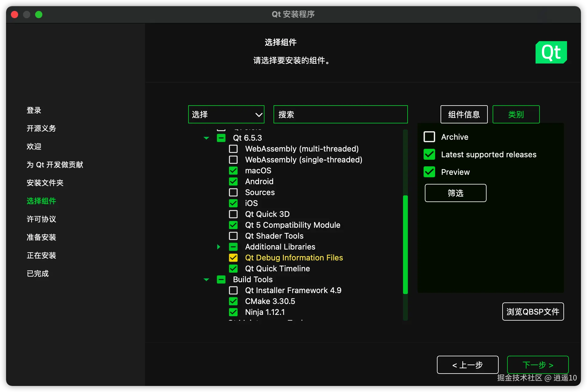Click the component list vertical scrollbar
The width and height of the screenshot is (587, 392).
(x=405, y=244)
